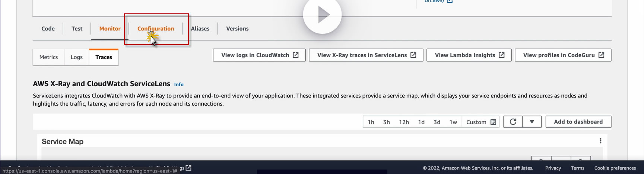Click View Lambda Insights button
The image size is (644, 174).
click(469, 55)
